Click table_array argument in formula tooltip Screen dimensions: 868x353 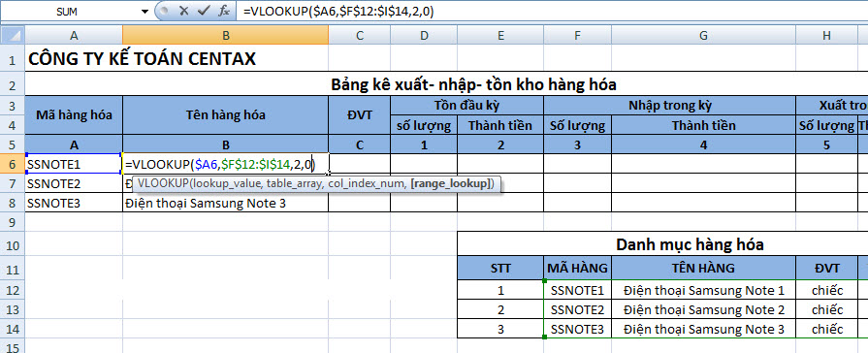(x=294, y=183)
